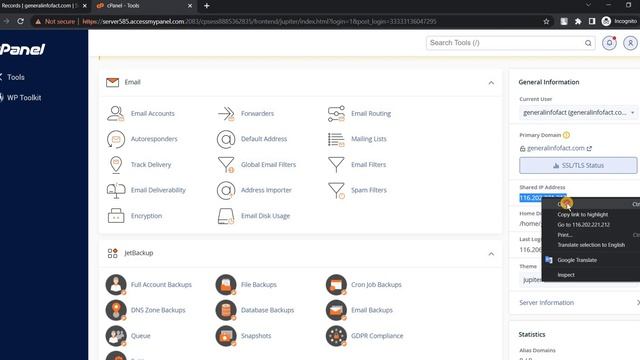Choose Inspect from context menu
This screenshot has width=640, height=360.
(x=566, y=275)
